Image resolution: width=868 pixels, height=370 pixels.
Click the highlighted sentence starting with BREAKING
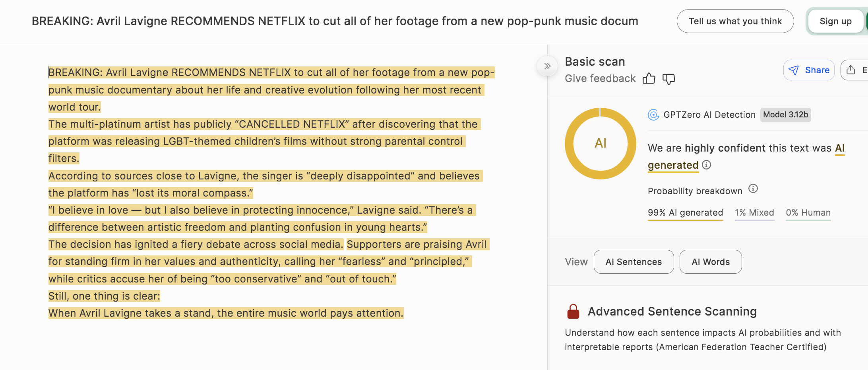pyautogui.click(x=271, y=90)
